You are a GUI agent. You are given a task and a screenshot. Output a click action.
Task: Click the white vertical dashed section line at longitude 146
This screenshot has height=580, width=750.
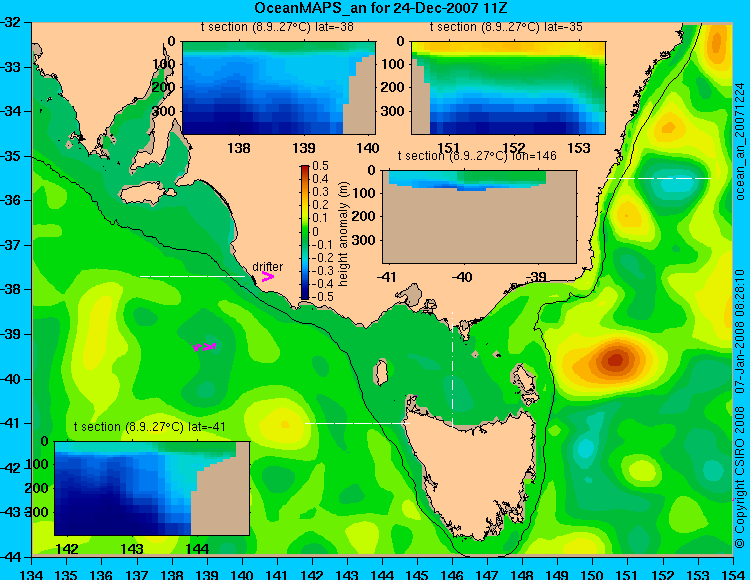click(x=452, y=369)
